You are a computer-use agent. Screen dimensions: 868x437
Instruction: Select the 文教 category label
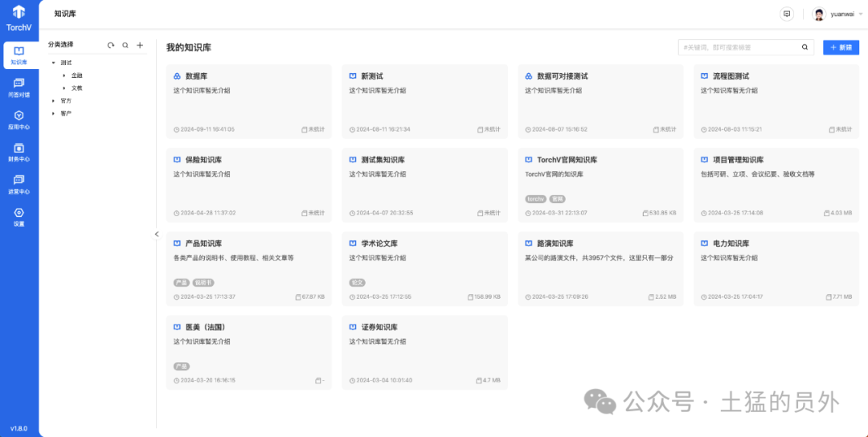77,88
